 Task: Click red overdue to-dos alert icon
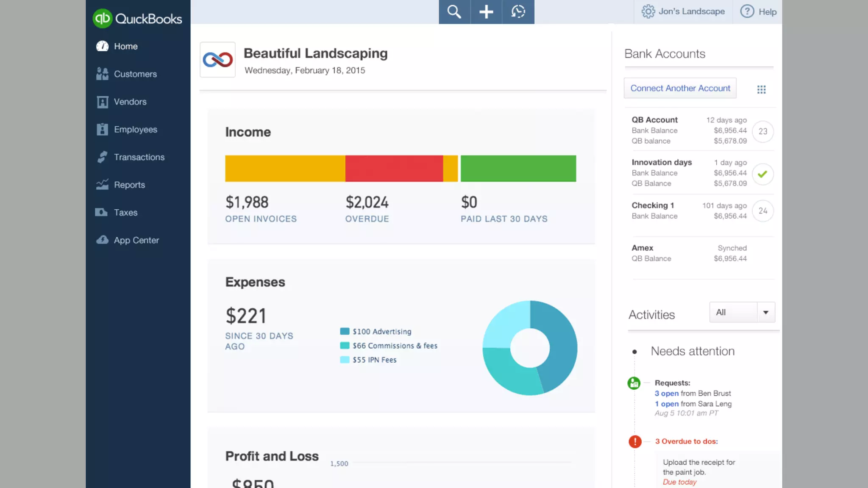pyautogui.click(x=635, y=441)
